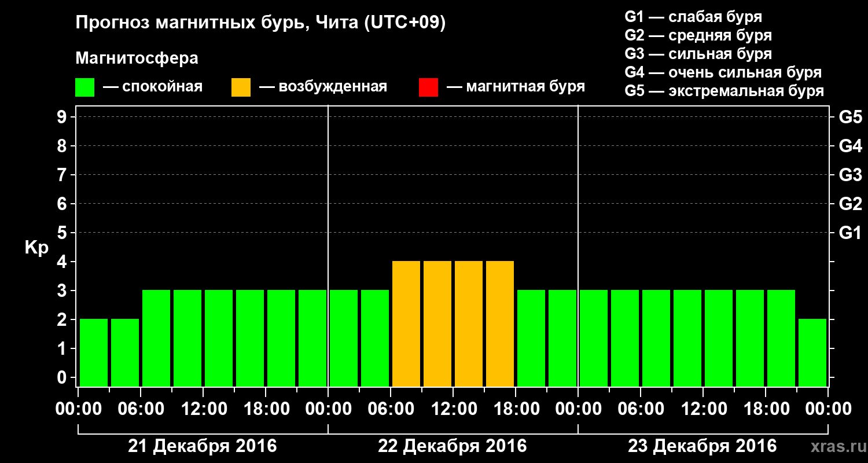Select the G4 — очень сильная буря line
The image size is (868, 463).
pos(723,72)
